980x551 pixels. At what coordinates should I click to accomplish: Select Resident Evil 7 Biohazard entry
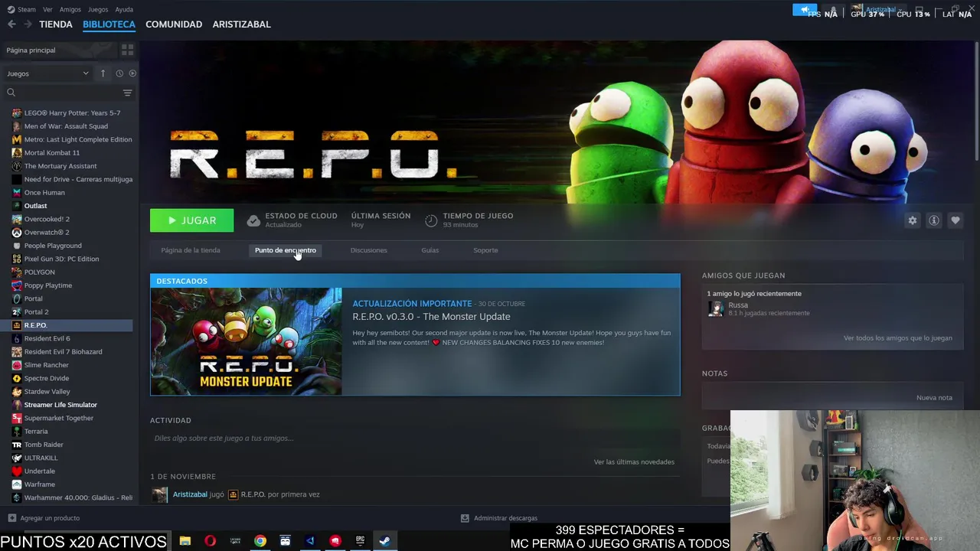coord(63,351)
